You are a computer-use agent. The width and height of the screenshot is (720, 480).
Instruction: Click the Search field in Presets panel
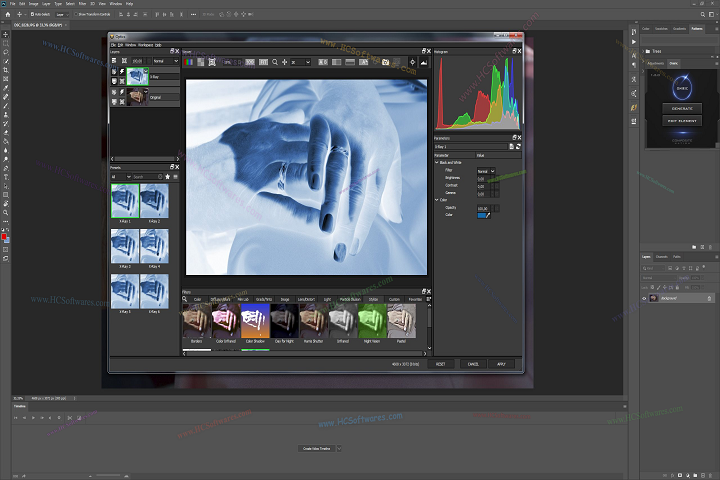[x=147, y=177]
